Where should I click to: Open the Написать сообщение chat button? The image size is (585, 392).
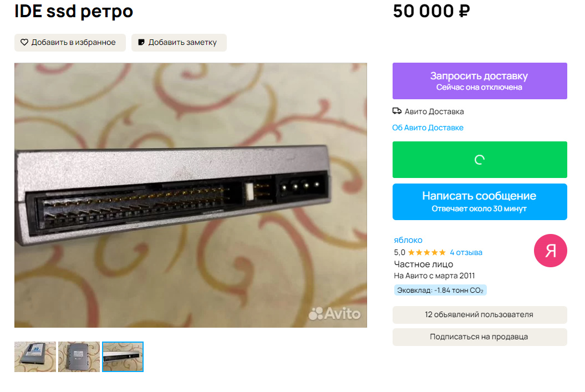point(480,202)
